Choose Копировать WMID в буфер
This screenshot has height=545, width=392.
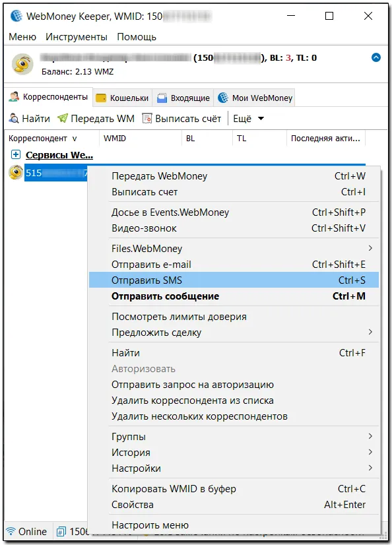pyautogui.click(x=234, y=489)
